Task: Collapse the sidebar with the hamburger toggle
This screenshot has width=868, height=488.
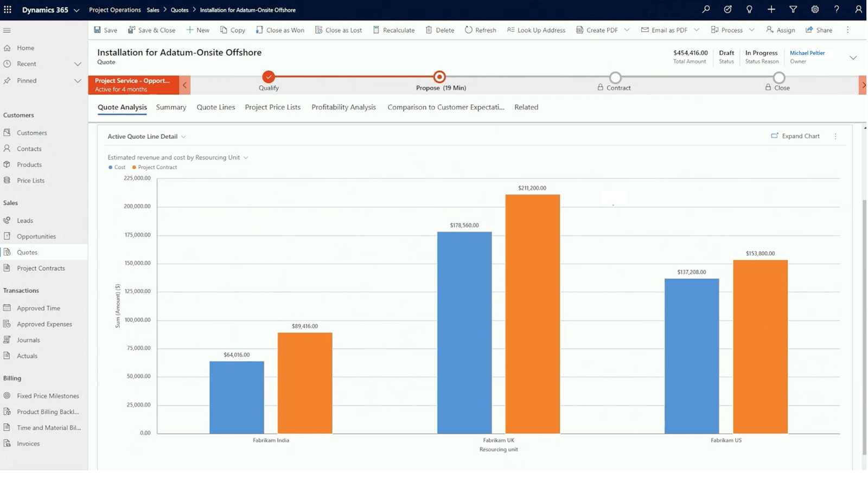Action: coord(8,30)
